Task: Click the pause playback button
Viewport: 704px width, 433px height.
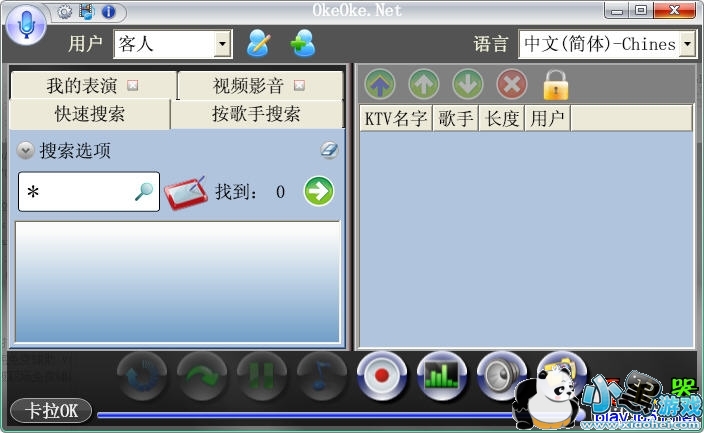Action: click(262, 376)
